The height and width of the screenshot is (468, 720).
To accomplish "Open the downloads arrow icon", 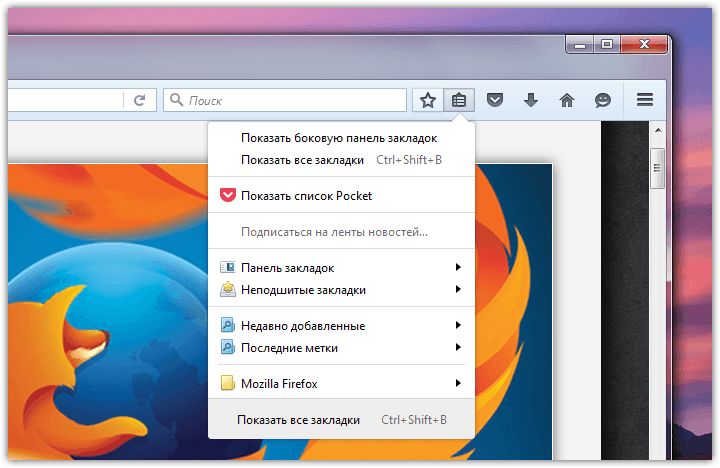I will pos(531,100).
